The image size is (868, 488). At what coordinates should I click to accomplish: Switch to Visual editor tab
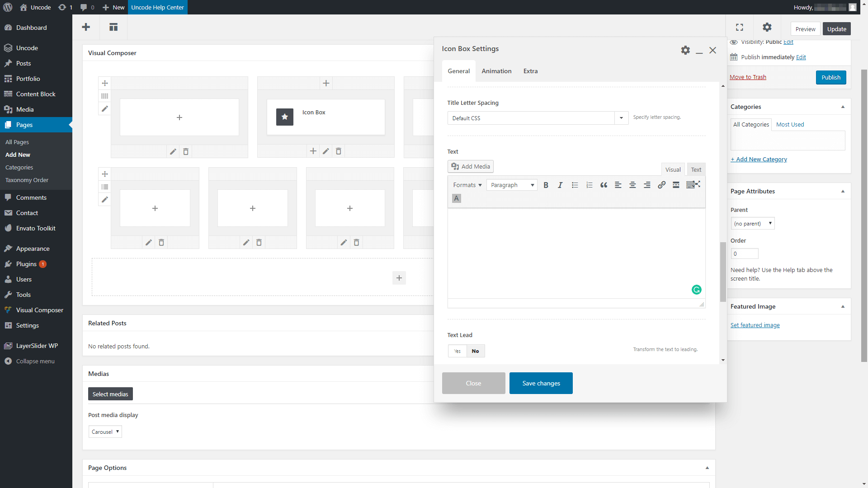pos(672,169)
